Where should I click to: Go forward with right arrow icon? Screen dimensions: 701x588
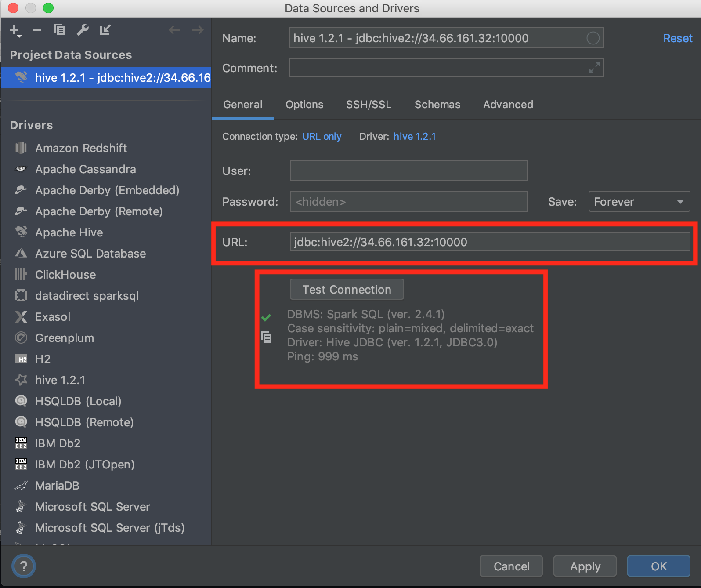click(x=198, y=30)
